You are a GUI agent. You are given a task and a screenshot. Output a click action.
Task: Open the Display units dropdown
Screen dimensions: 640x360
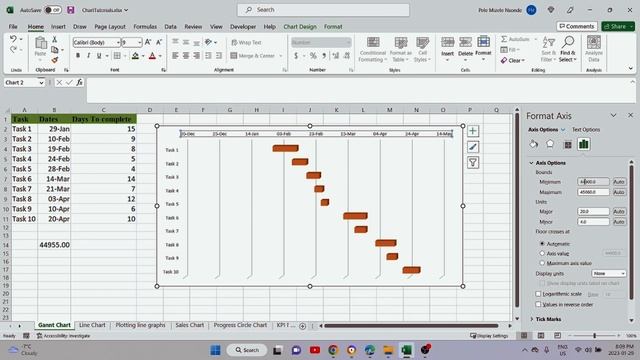[609, 273]
